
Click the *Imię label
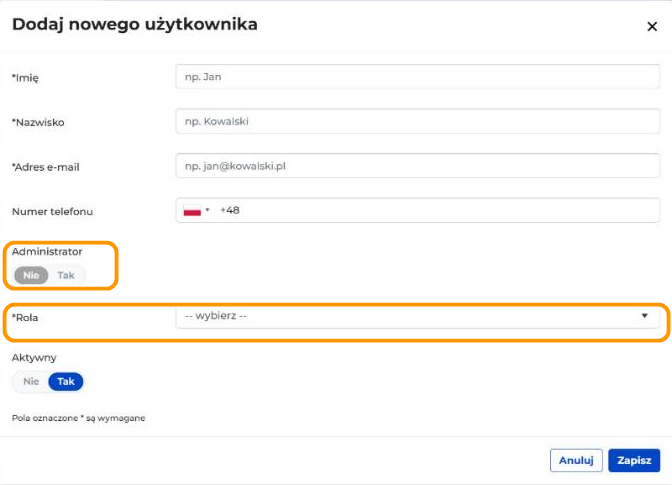coord(25,78)
